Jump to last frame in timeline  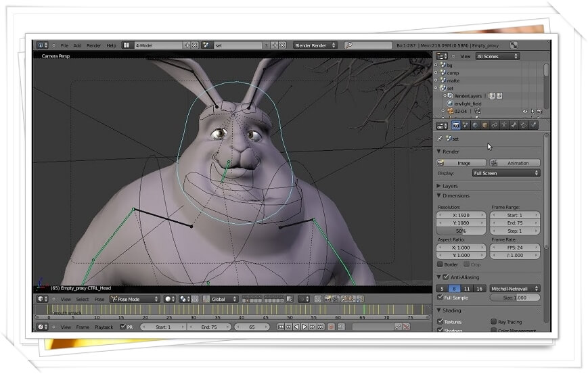tap(321, 327)
